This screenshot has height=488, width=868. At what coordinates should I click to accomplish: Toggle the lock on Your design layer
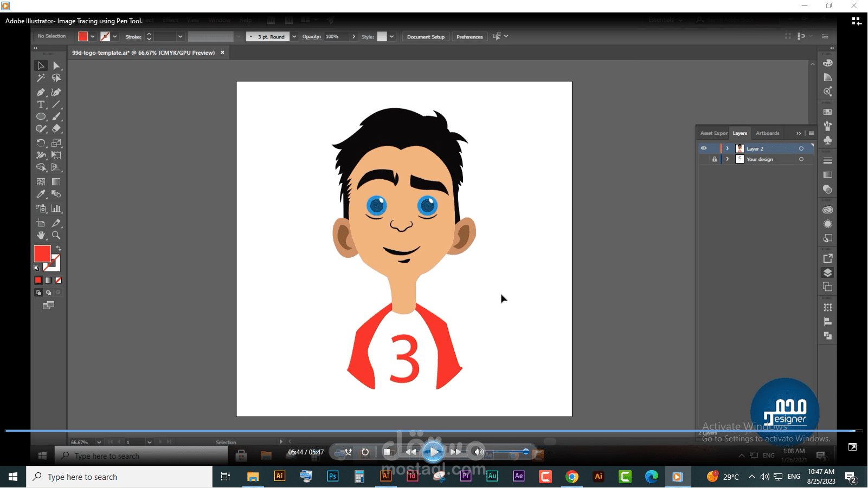click(715, 159)
